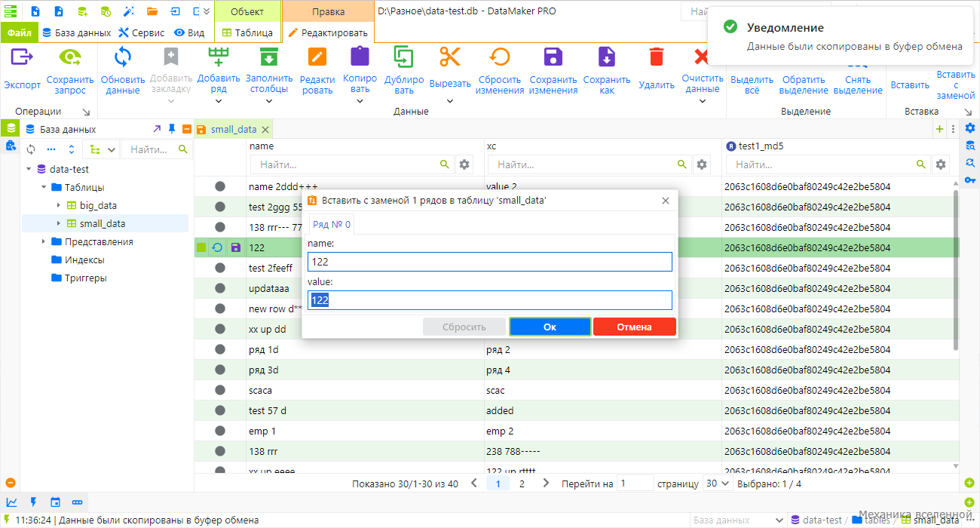The width and height of the screenshot is (980, 528).
Task: Click Добавить ряд icon
Action: point(219,57)
